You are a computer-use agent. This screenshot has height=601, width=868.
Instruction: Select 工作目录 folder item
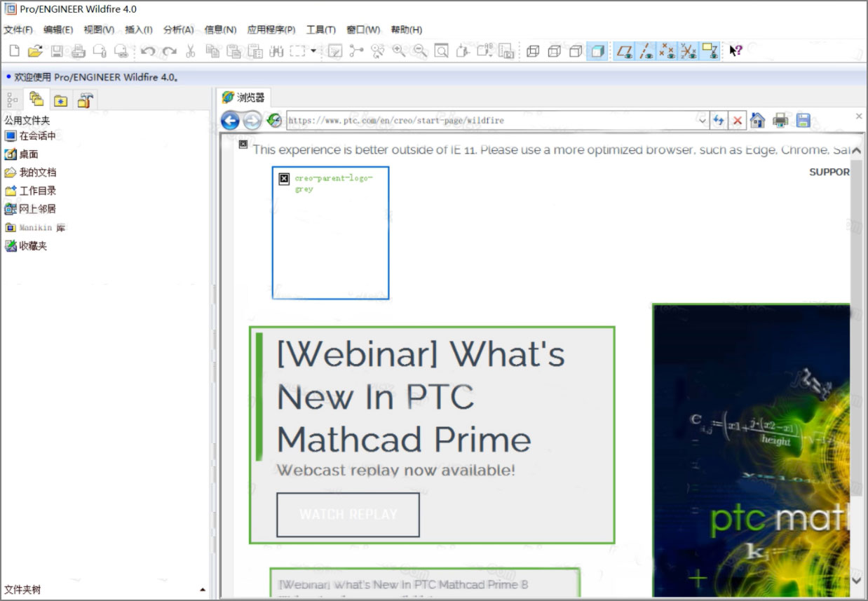pyautogui.click(x=30, y=191)
